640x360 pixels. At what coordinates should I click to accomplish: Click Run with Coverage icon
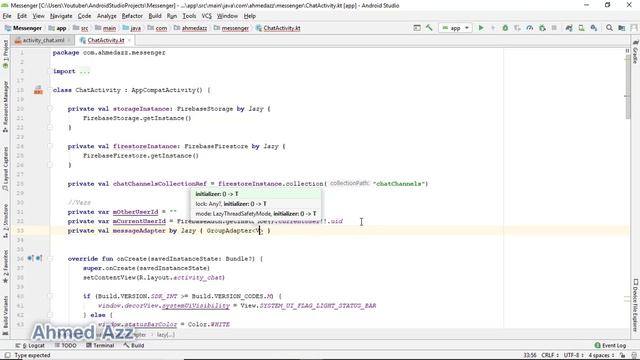tap(517, 28)
